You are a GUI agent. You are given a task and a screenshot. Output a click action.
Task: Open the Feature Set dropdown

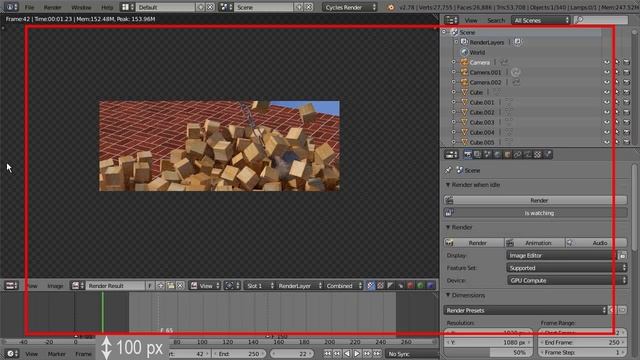pyautogui.click(x=567, y=268)
